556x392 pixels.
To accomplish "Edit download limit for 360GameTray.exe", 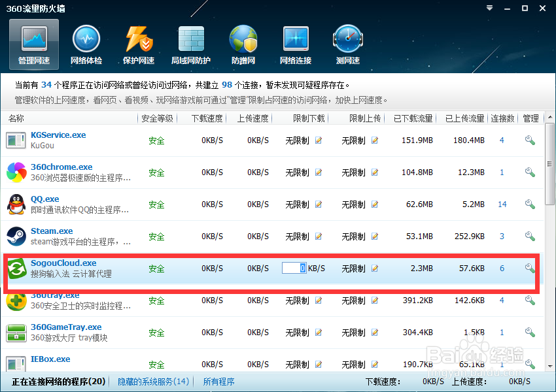I will pyautogui.click(x=319, y=333).
